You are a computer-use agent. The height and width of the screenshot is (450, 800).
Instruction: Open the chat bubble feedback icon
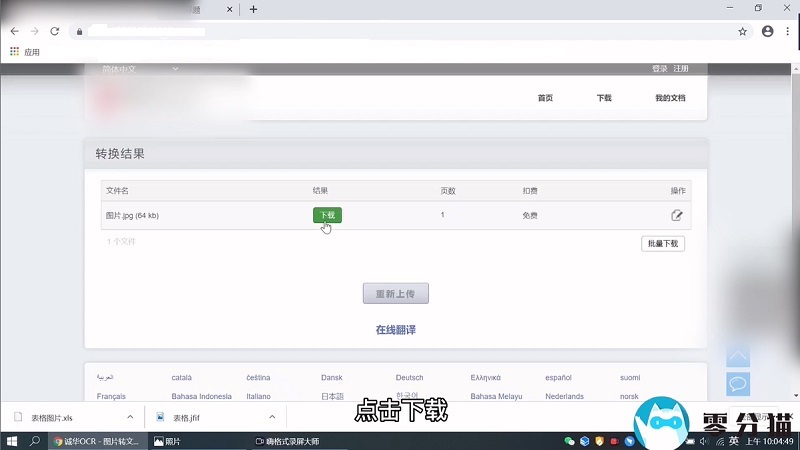coord(738,383)
